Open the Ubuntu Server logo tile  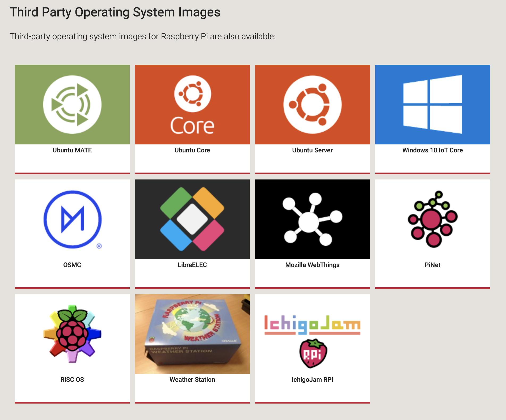pos(313,105)
